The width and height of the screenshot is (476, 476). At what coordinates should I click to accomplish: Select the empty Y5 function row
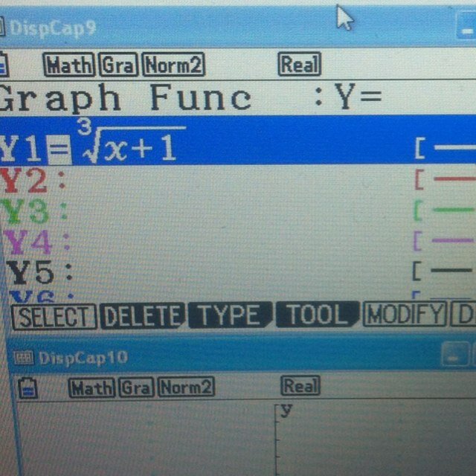[x=238, y=271]
